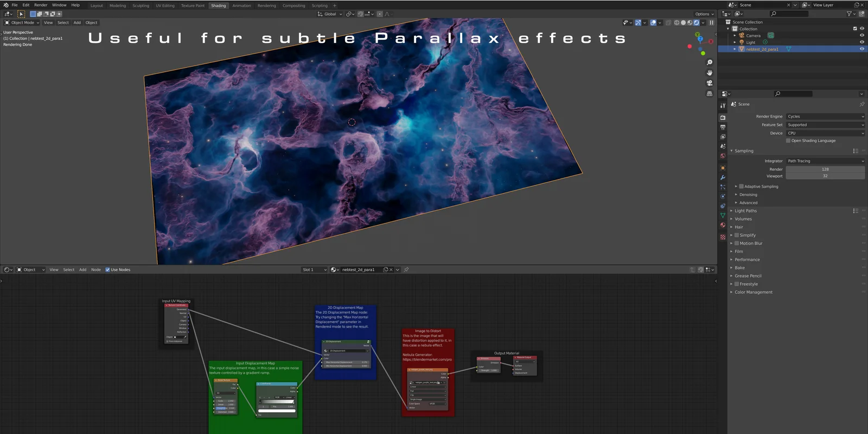The width and height of the screenshot is (868, 434).
Task: Open the Object properties tab
Action: [x=723, y=168]
